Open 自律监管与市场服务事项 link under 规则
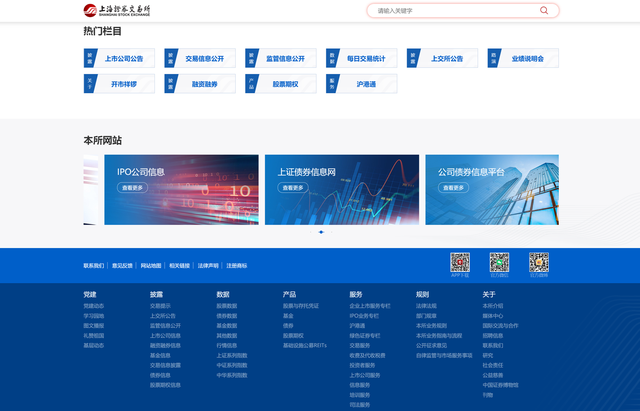Screen dimensions: 640x411 tap(444, 355)
